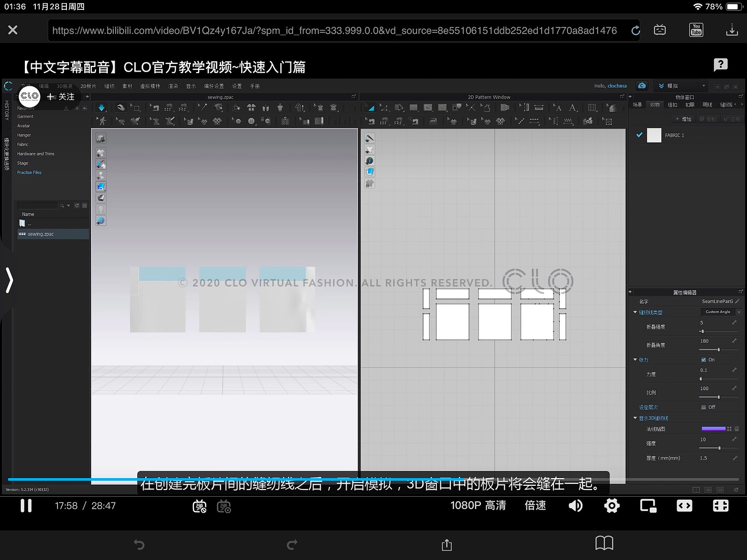Open the YouTube icon in browser bar
The image size is (747, 560).
(696, 30)
